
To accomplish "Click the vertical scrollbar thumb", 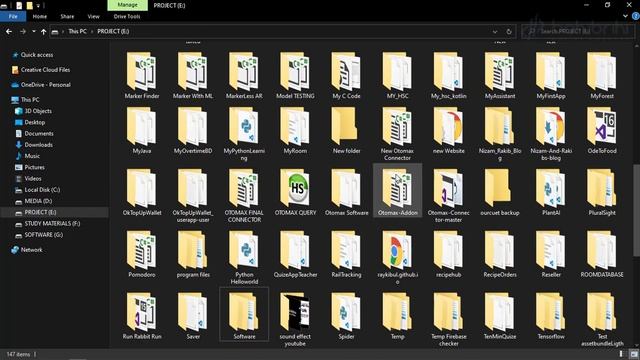I will [636, 211].
